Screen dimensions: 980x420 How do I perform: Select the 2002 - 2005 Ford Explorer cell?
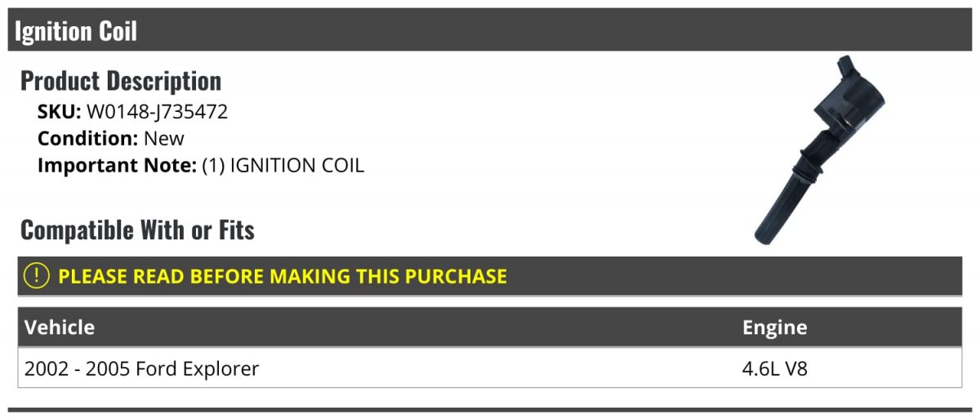142,369
